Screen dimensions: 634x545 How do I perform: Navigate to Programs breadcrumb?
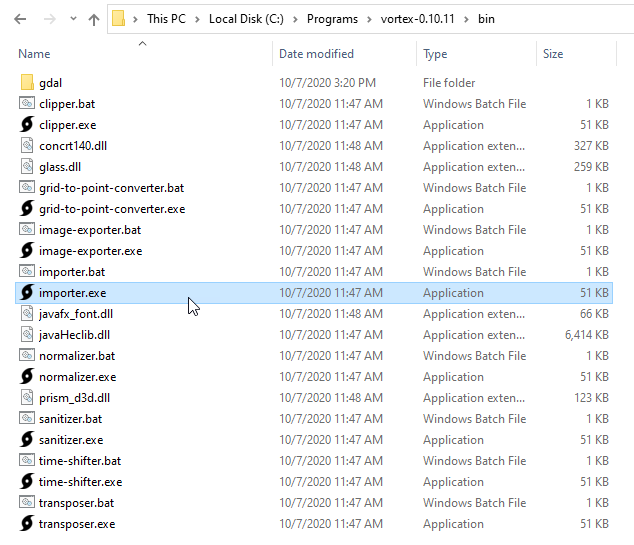tap(332, 19)
